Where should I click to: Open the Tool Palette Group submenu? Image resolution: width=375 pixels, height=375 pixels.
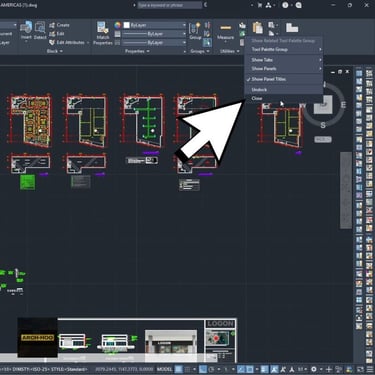click(x=284, y=49)
